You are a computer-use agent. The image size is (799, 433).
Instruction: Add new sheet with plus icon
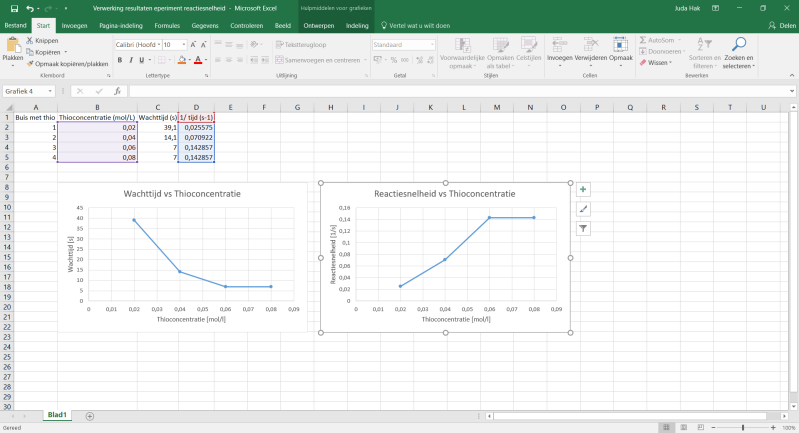coord(90,415)
